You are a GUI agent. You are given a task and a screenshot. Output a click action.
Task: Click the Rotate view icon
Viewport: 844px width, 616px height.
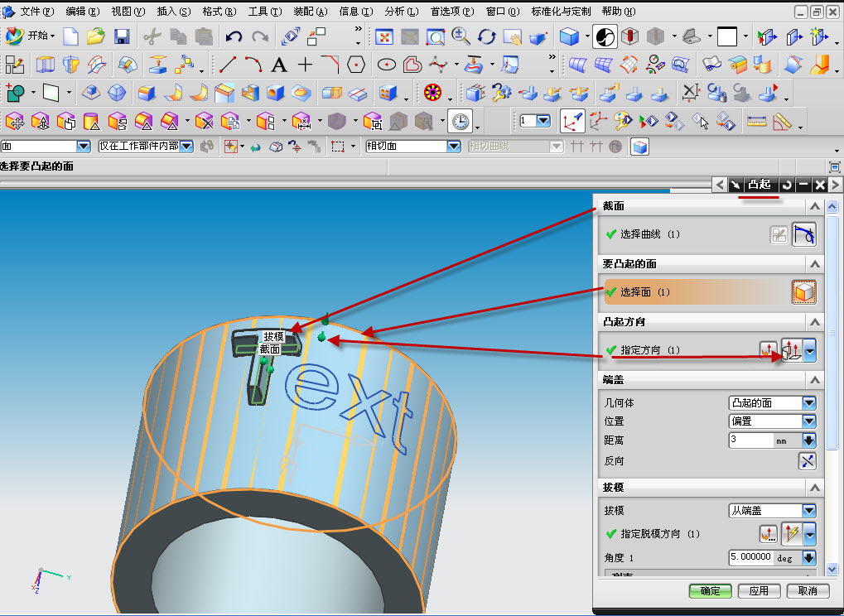486,36
